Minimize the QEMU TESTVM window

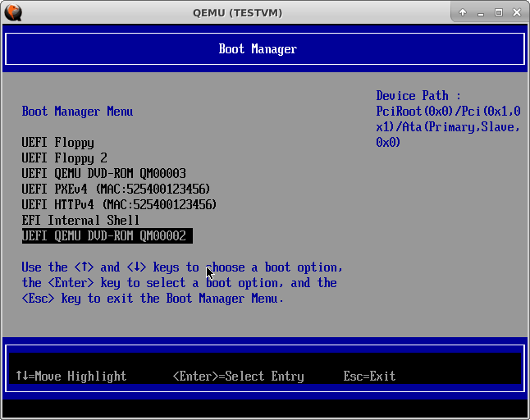(x=481, y=13)
